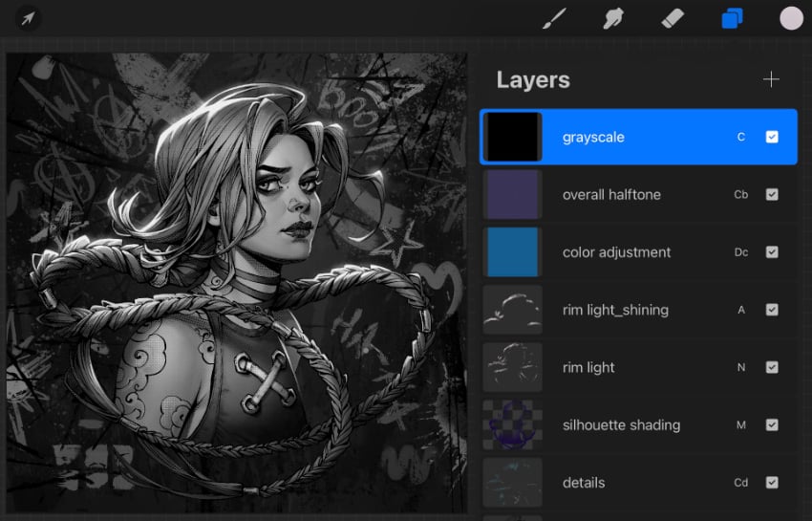Toggle visibility of details layer
The image size is (812, 521).
(x=772, y=482)
